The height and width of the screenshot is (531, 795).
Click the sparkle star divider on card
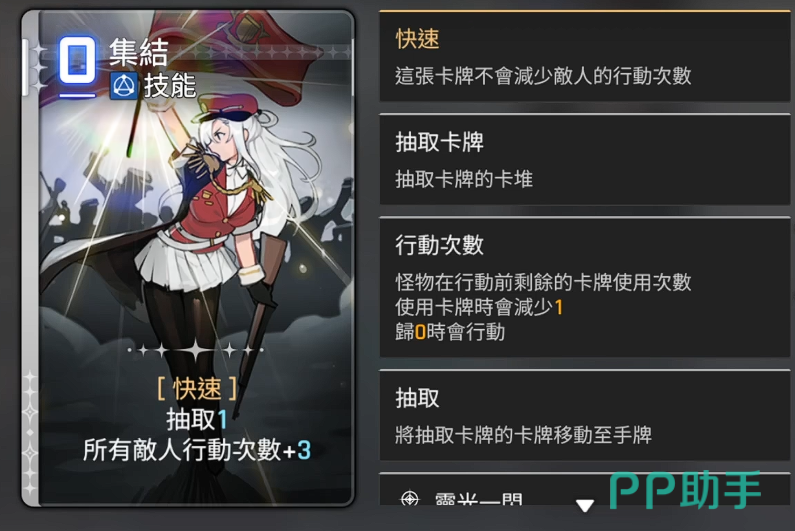click(196, 350)
